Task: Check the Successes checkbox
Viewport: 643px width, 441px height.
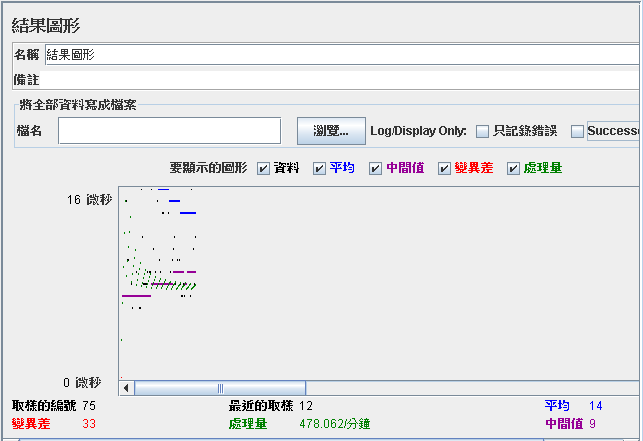Action: click(x=577, y=131)
